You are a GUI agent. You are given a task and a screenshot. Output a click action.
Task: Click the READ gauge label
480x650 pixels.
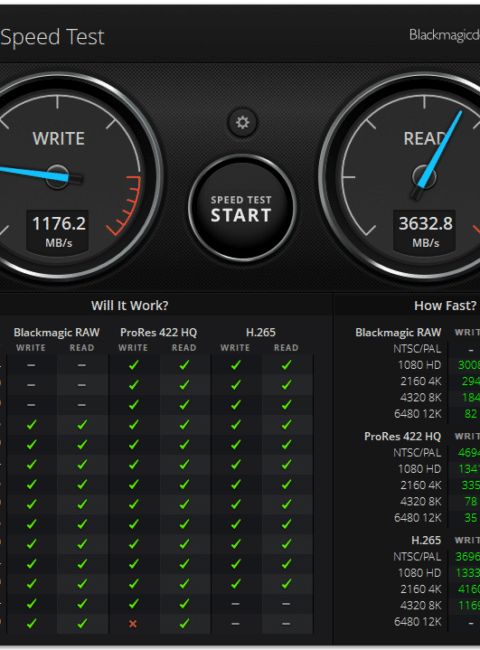pyautogui.click(x=425, y=138)
